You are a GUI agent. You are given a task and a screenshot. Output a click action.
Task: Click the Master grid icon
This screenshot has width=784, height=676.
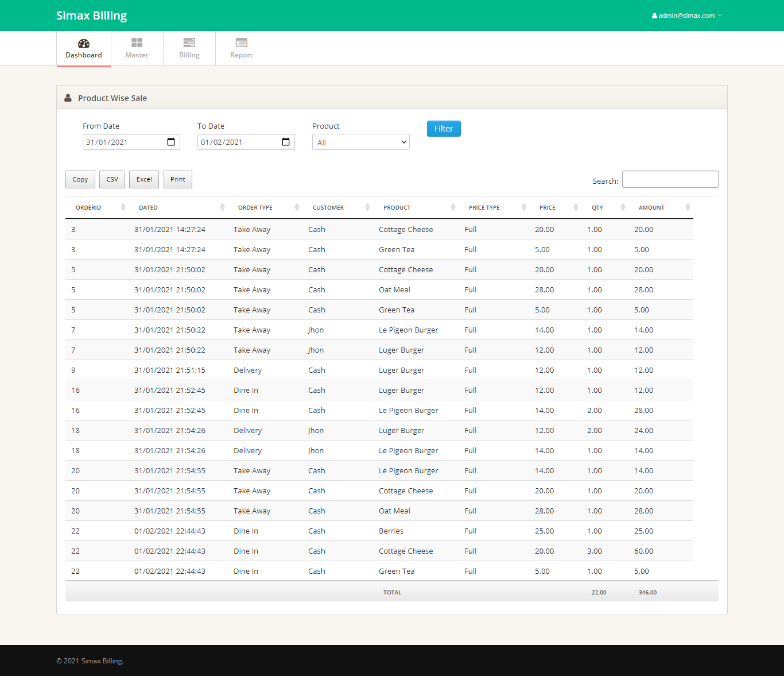pos(137,43)
